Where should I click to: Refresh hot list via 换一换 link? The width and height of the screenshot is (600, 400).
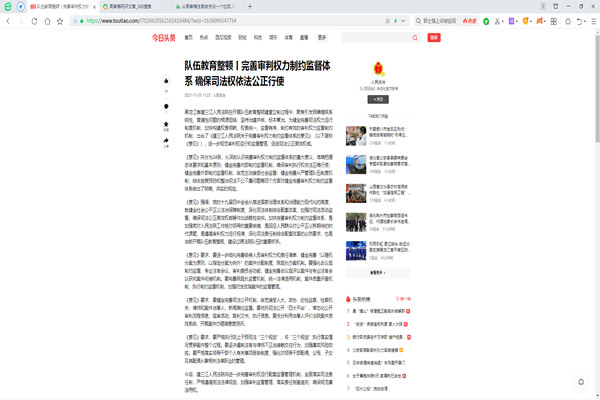coord(403,299)
